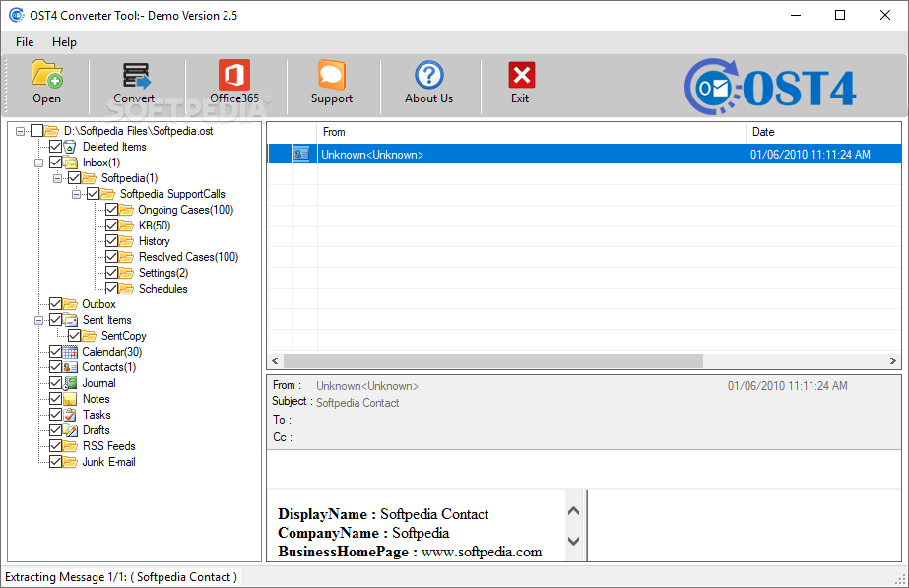909x588 pixels.
Task: Click the OST4 title bar app icon
Action: (x=16, y=15)
